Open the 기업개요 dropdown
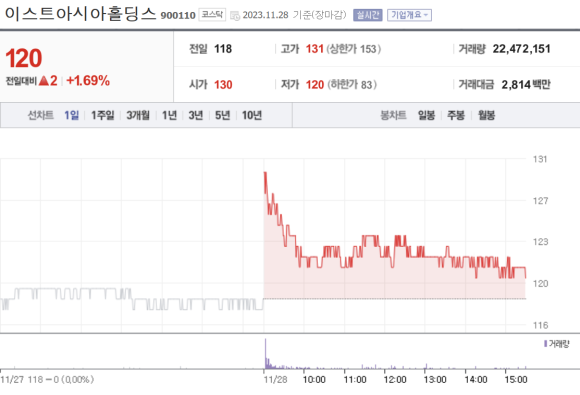The height and width of the screenshot is (395, 580). 409,15
